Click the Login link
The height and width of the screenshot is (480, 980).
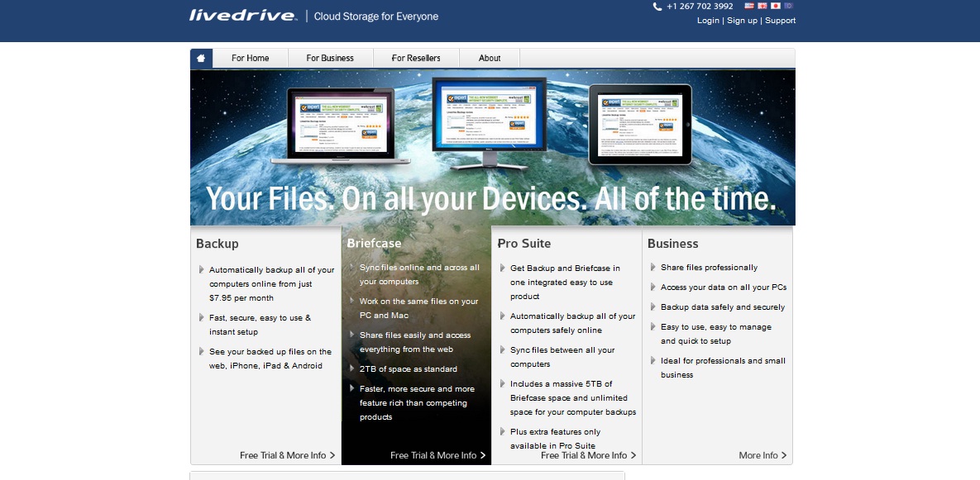pyautogui.click(x=708, y=21)
